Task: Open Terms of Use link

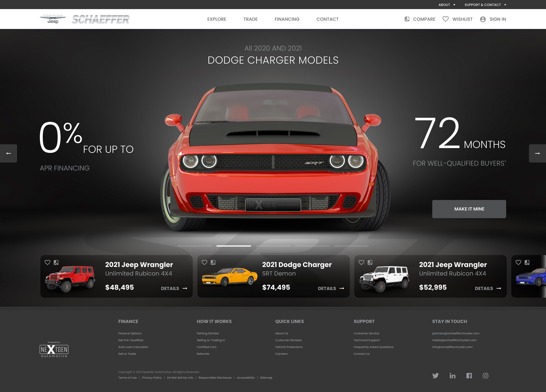Action: tap(127, 378)
